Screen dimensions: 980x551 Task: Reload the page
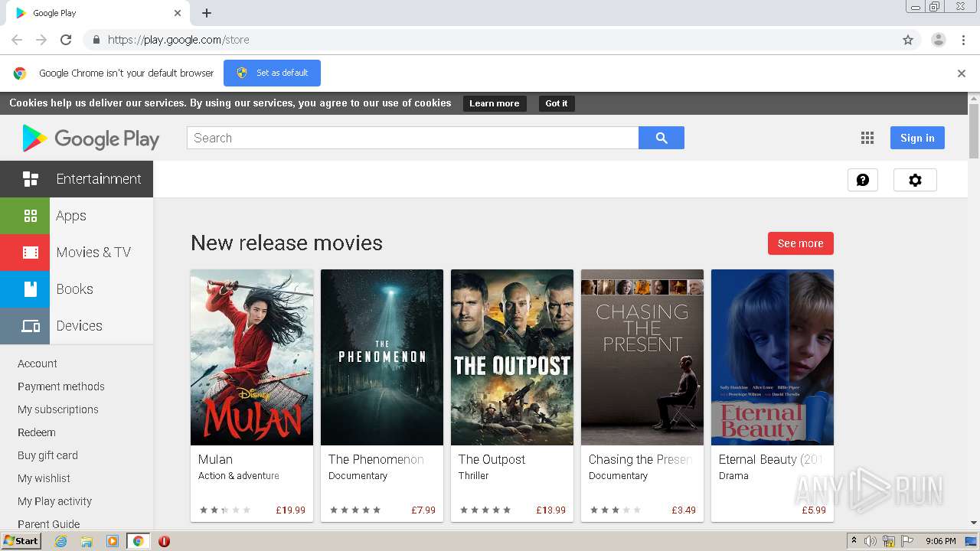pyautogui.click(x=66, y=40)
